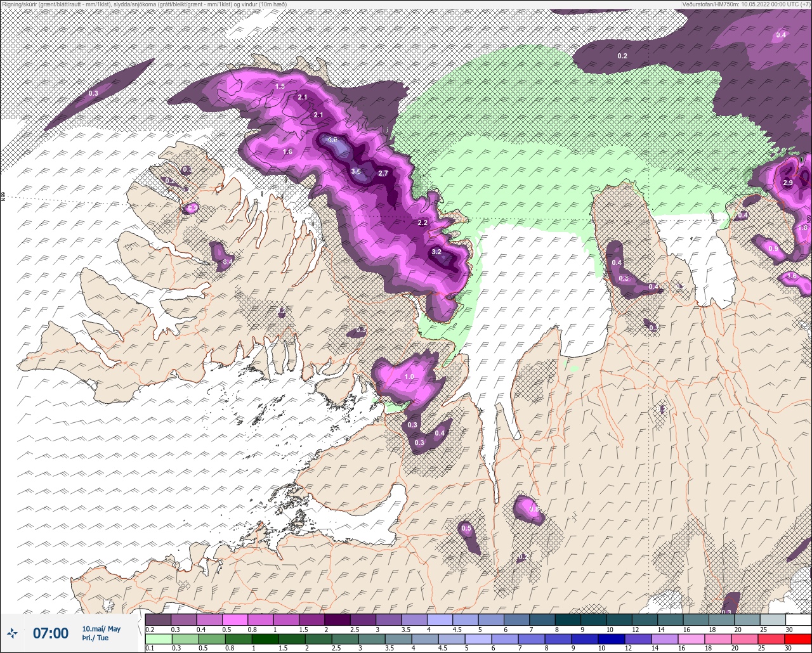Pick the medium green 0.5 swatch in lower legend

[212, 639]
